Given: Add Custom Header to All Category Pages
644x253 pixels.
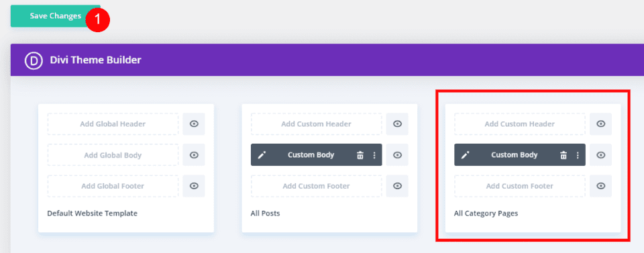Looking at the screenshot, I should 520,123.
